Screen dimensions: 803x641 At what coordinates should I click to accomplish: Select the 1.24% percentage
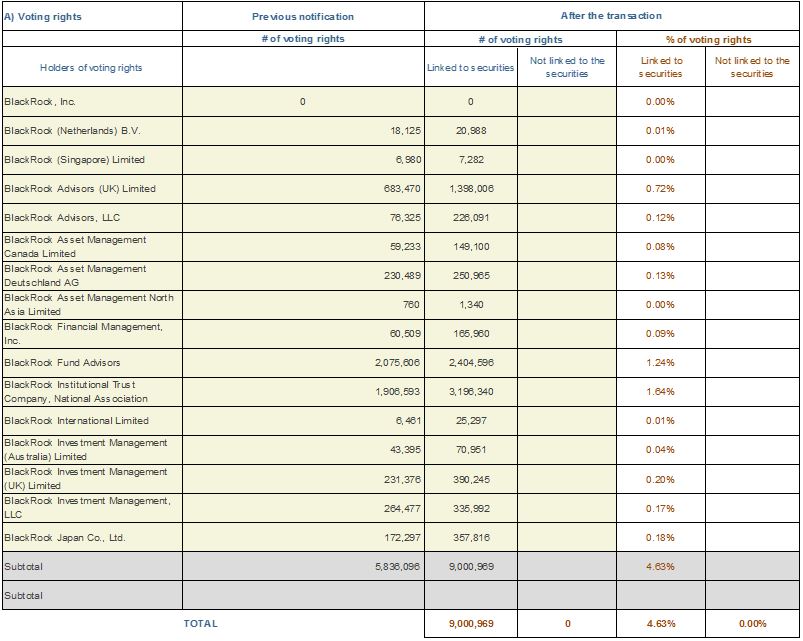[x=660, y=362]
